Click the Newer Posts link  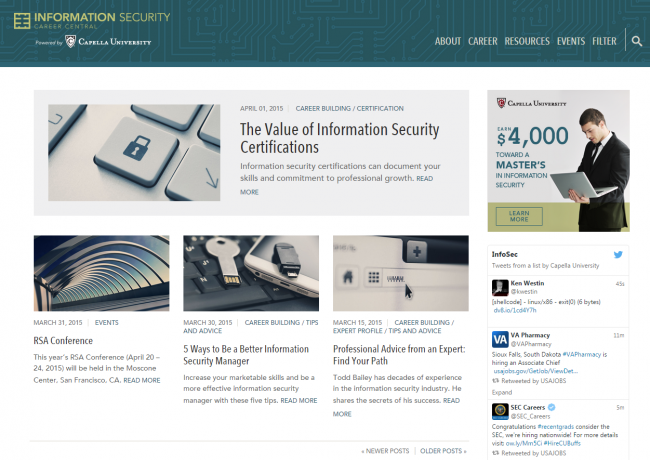click(x=385, y=451)
